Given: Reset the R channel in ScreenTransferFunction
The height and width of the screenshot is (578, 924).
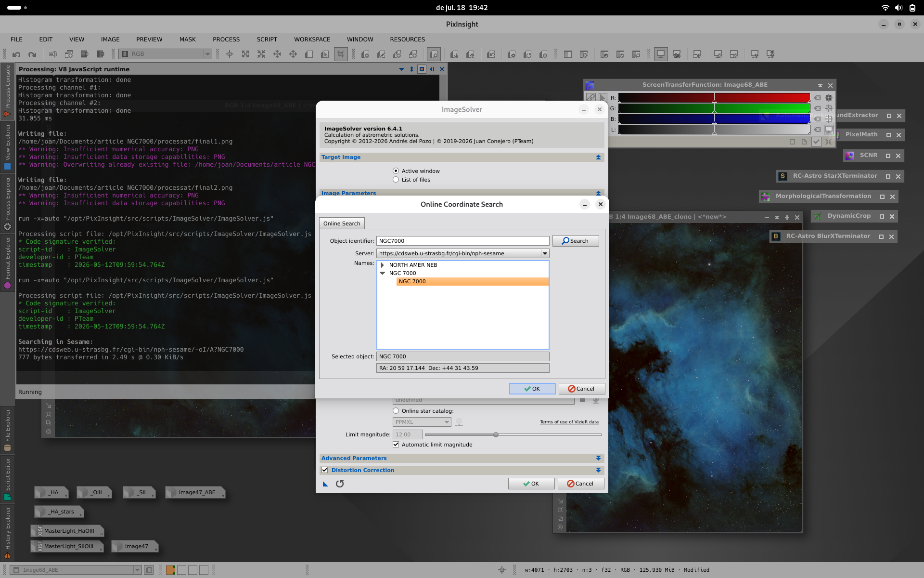Looking at the screenshot, I should click(x=817, y=98).
